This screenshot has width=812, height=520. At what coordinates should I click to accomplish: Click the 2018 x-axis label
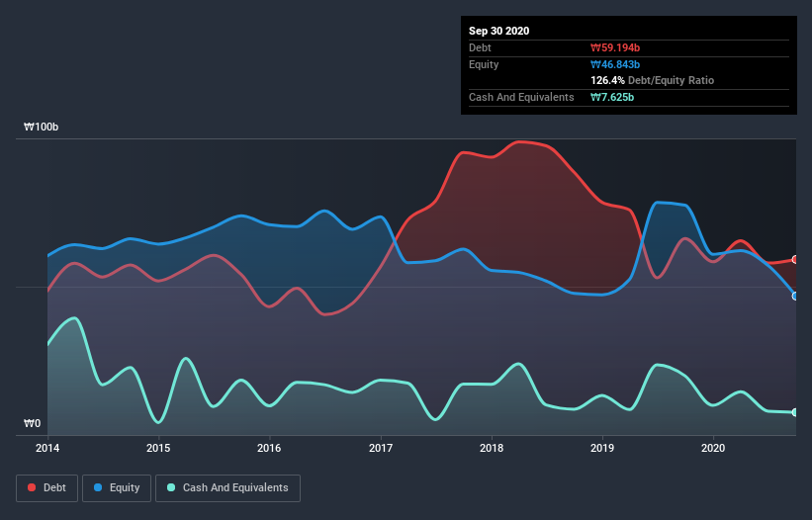492,448
